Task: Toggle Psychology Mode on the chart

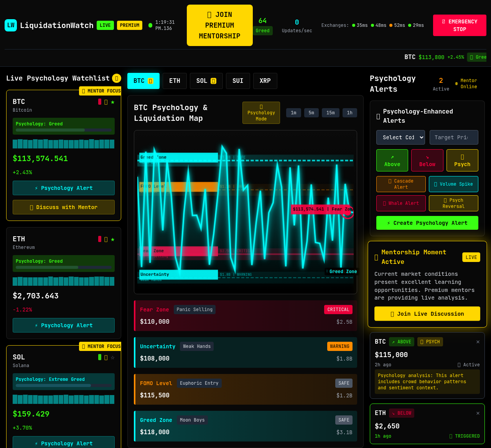Action: [261, 113]
